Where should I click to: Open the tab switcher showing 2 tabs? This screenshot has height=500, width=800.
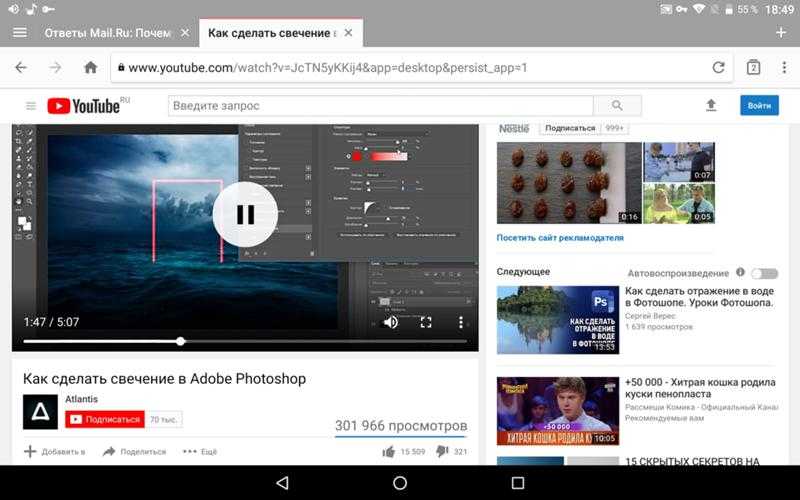coord(753,67)
